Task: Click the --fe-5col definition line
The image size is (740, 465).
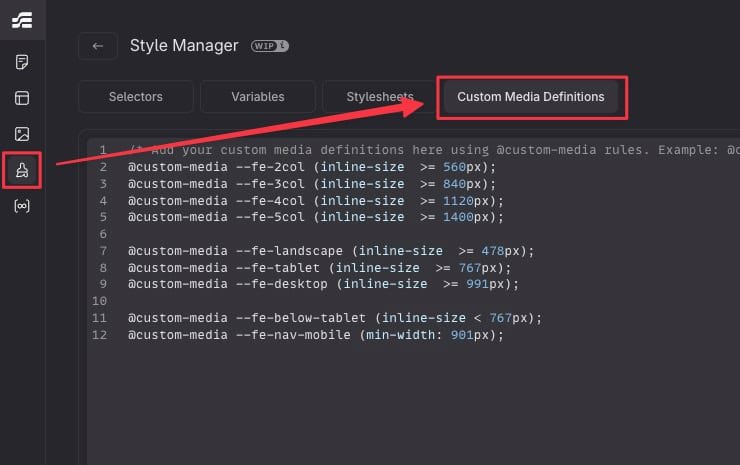Action: tap(316, 217)
